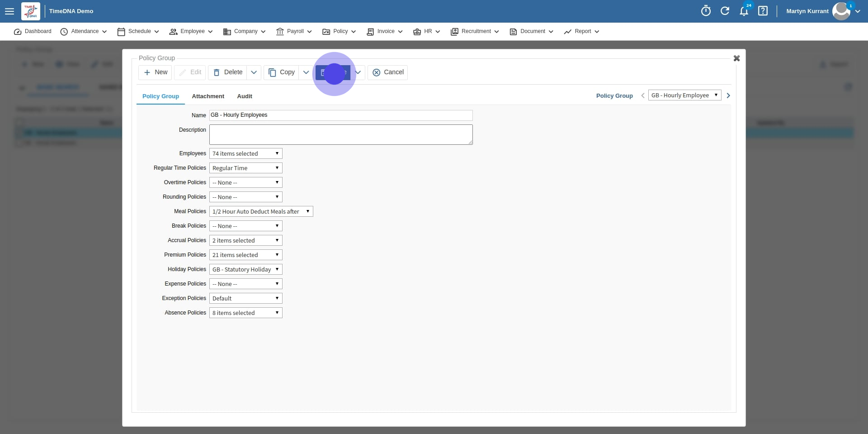Click the Employee people icon
Screen dimensions: 868x434
pyautogui.click(x=173, y=32)
